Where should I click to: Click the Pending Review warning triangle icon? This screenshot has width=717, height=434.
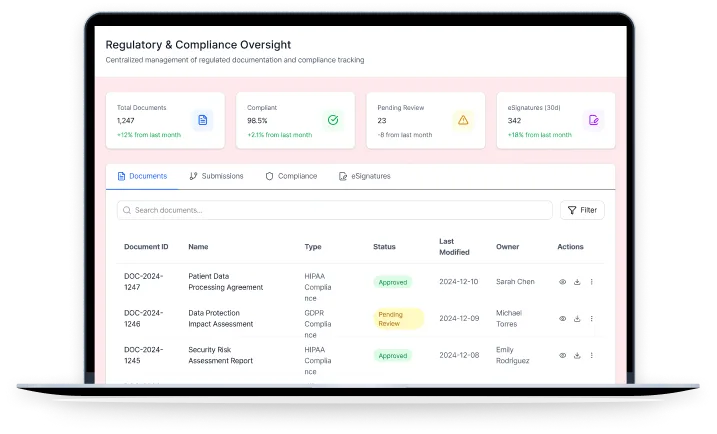coord(462,120)
